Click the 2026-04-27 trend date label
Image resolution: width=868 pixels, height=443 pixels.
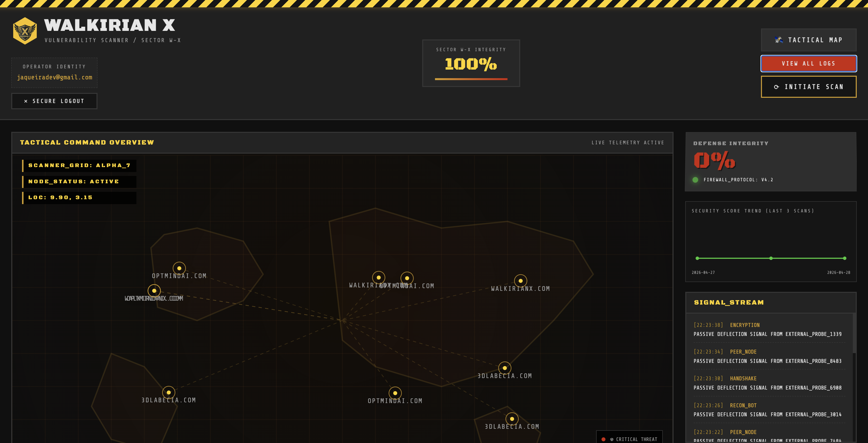703,272
